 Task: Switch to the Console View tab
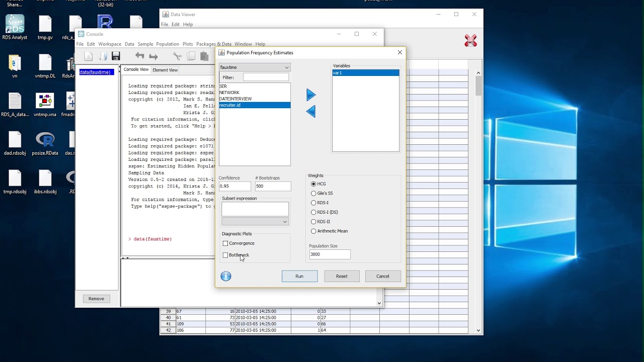click(x=136, y=69)
